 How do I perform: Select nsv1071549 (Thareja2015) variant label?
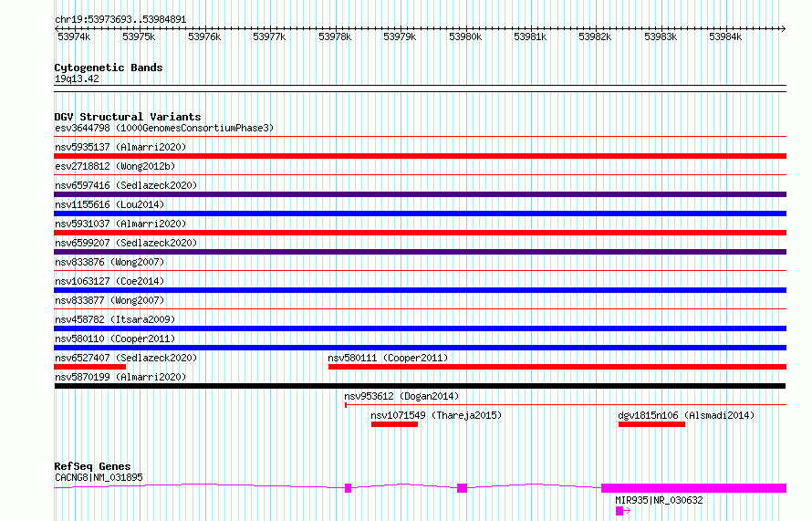(x=436, y=415)
